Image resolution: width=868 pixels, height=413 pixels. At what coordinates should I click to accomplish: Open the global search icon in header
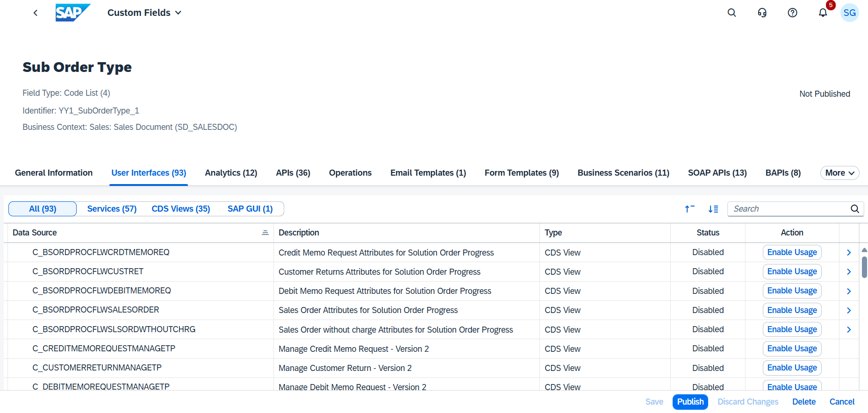pos(732,13)
